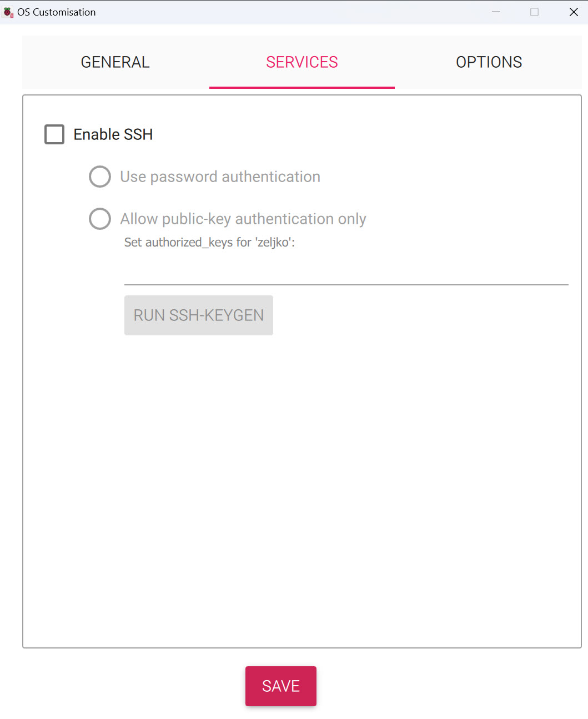The image size is (588, 719).
Task: Focus the authorized_keys input field
Action: coord(346,272)
